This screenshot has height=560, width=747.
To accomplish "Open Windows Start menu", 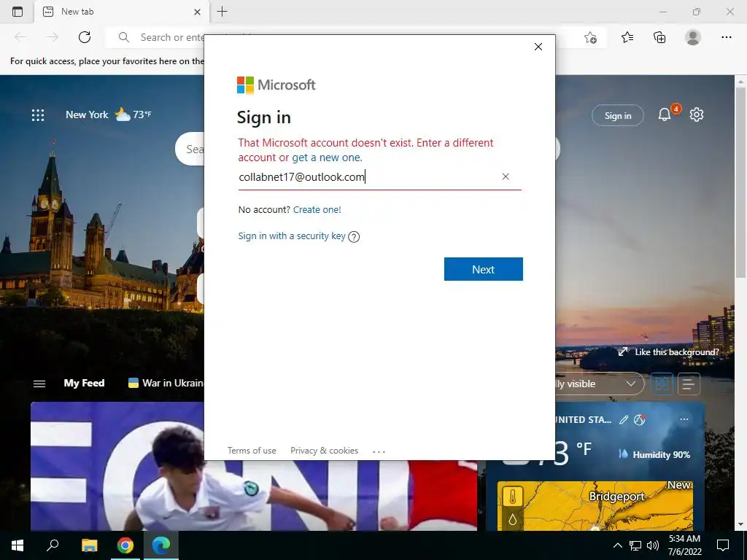I will point(18,545).
